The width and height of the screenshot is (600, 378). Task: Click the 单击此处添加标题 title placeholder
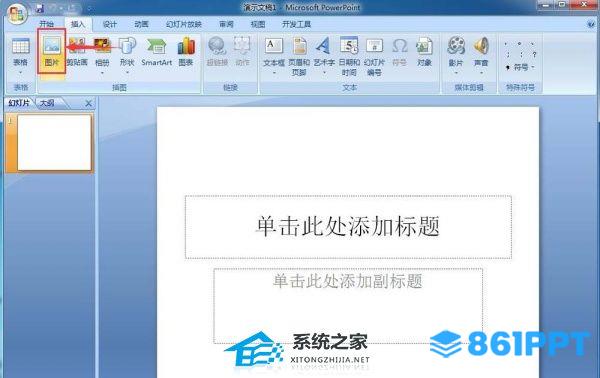[x=348, y=227]
